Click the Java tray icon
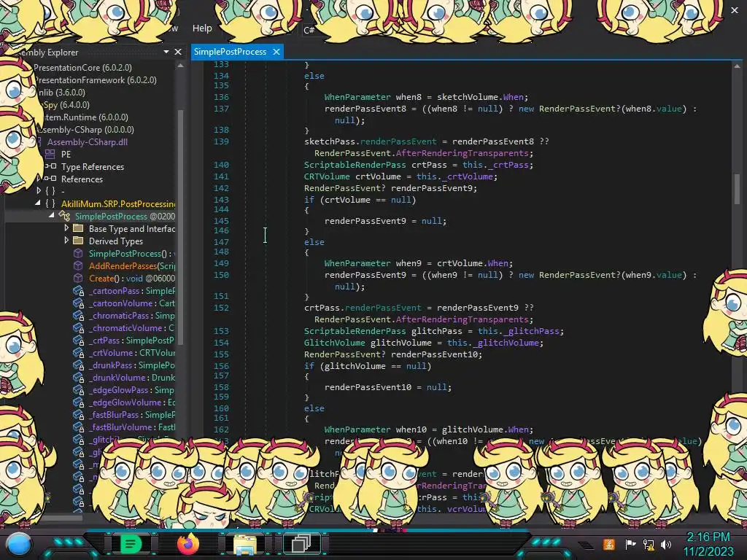This screenshot has width=747, height=560. coord(609,544)
